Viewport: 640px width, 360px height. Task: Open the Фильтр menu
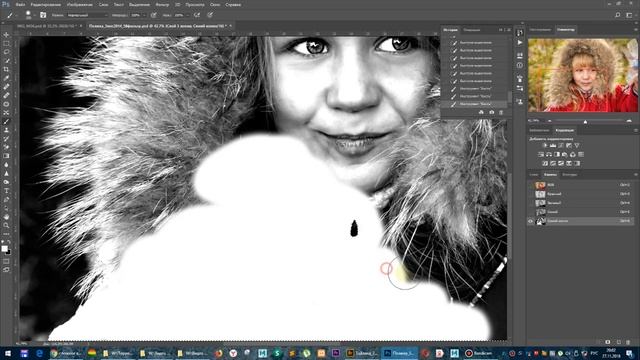(162, 4)
